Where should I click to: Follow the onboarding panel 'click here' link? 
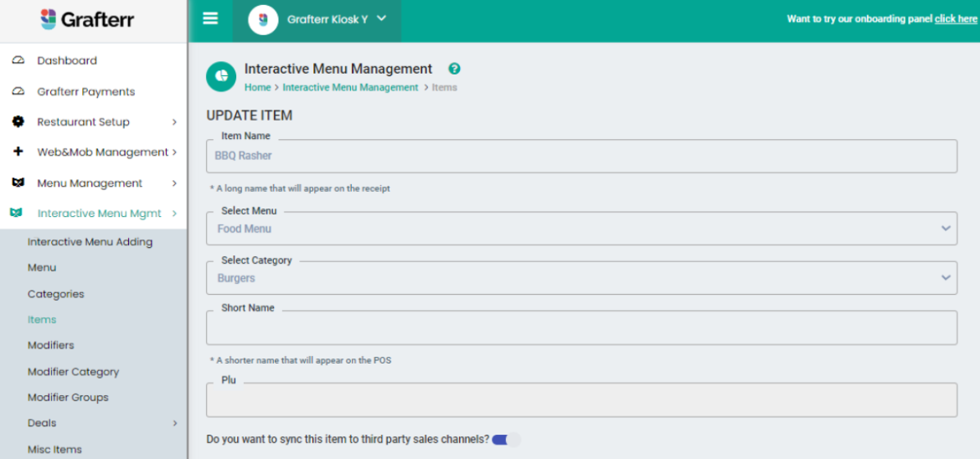pyautogui.click(x=956, y=18)
